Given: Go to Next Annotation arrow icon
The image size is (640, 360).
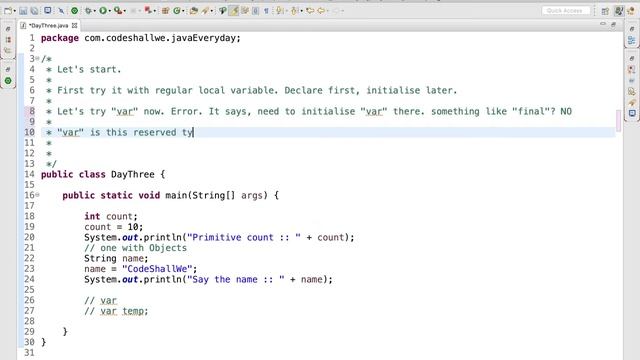Looking at the screenshot, I should point(279,11).
